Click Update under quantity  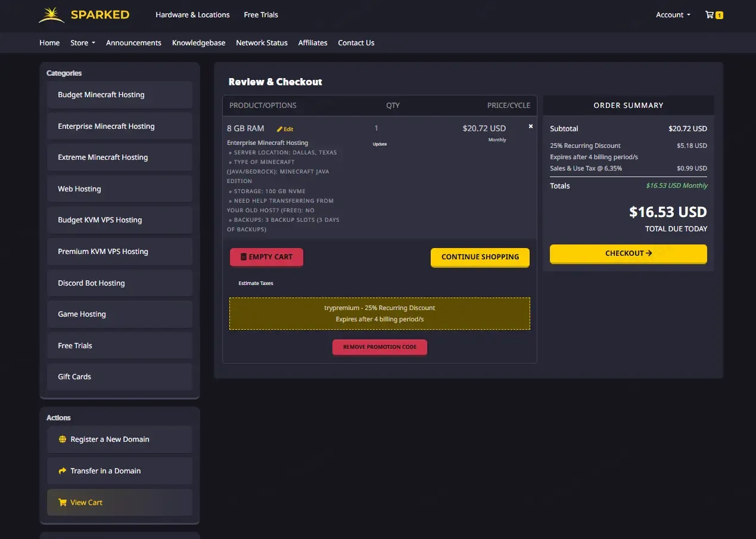(x=379, y=144)
